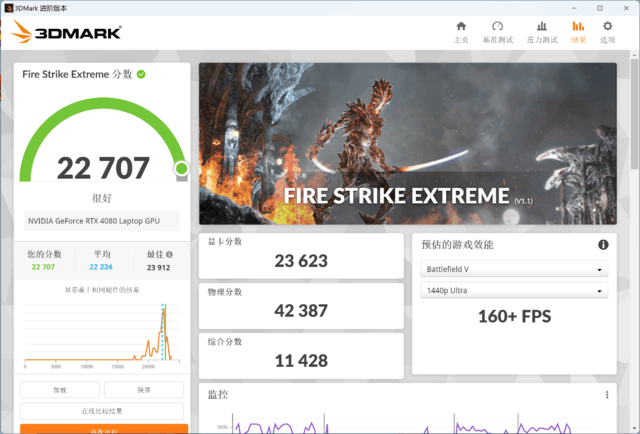640x434 pixels.
Task: Click the vertical scrollbar thumb
Action: point(634,114)
